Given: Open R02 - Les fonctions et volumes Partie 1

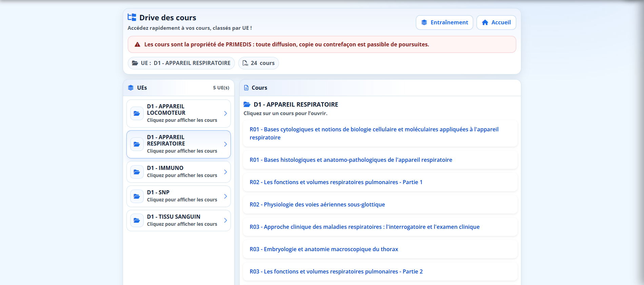Looking at the screenshot, I should tap(380, 182).
